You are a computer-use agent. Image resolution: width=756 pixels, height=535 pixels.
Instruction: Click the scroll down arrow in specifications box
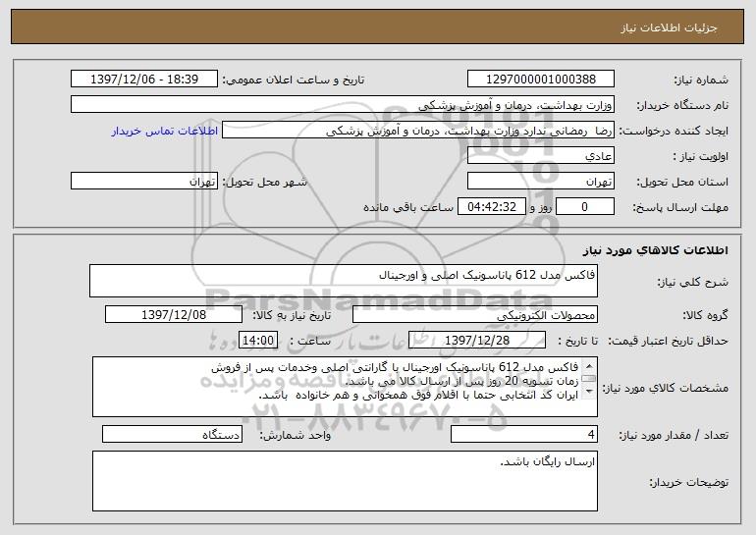589,393
